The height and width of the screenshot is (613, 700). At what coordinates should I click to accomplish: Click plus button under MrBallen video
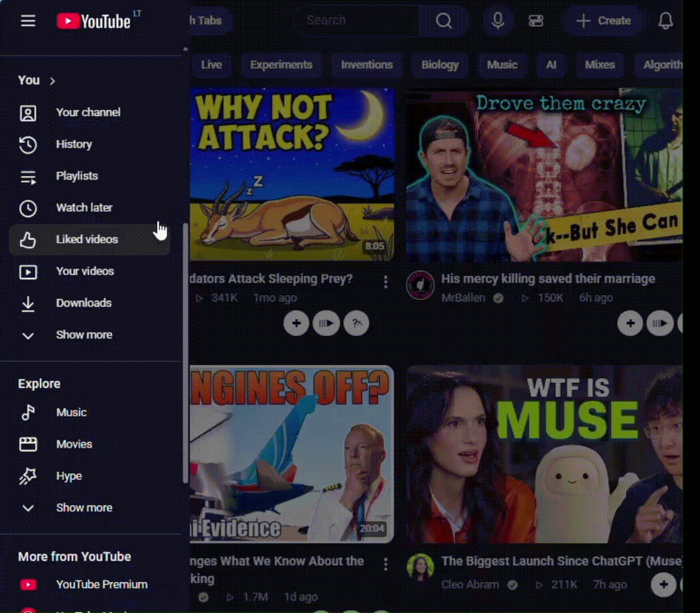coord(631,324)
